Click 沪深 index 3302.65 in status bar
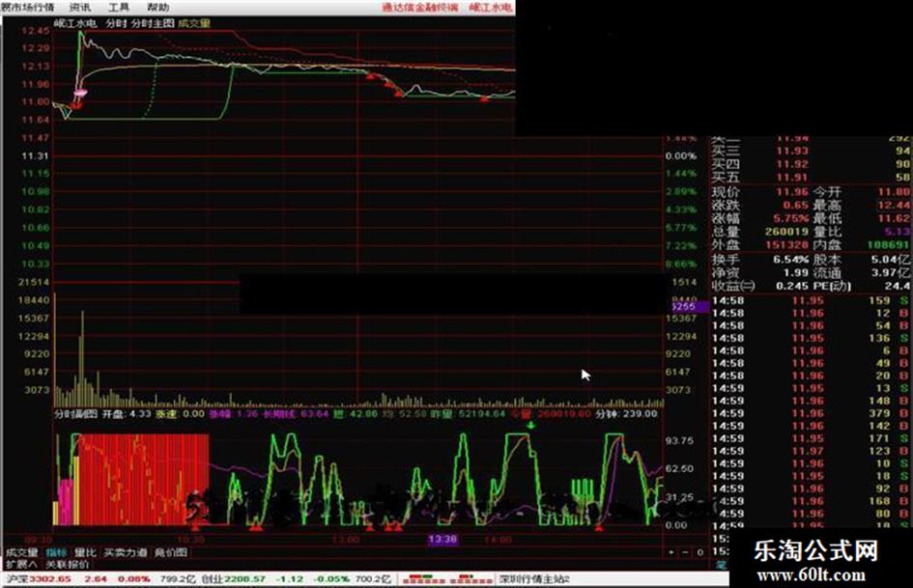Viewport: 913px width, 588px height. tap(38, 578)
